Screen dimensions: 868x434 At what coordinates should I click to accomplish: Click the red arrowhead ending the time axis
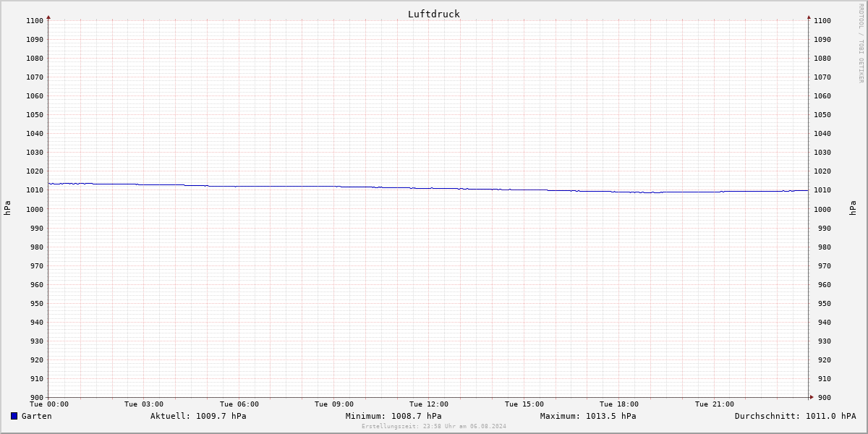coord(811,396)
